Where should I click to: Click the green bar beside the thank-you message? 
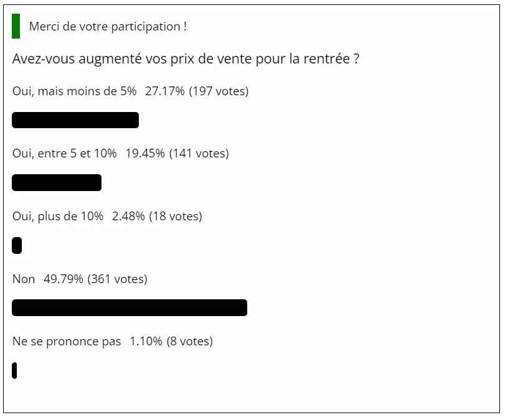pyautogui.click(x=16, y=26)
